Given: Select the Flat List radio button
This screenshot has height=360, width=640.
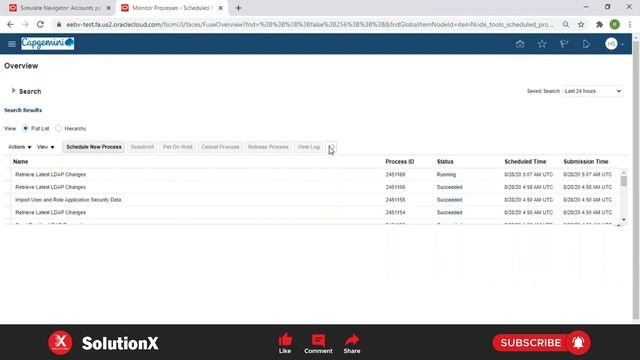Looking at the screenshot, I should (x=25, y=128).
